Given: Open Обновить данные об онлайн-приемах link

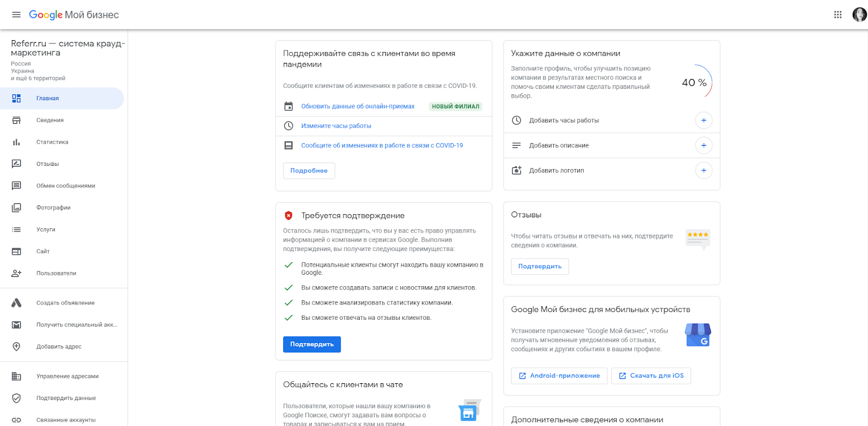Looking at the screenshot, I should pyautogui.click(x=358, y=106).
